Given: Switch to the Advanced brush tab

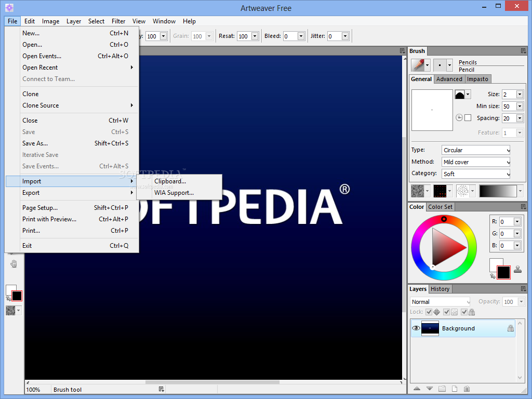Looking at the screenshot, I should pyautogui.click(x=449, y=79).
